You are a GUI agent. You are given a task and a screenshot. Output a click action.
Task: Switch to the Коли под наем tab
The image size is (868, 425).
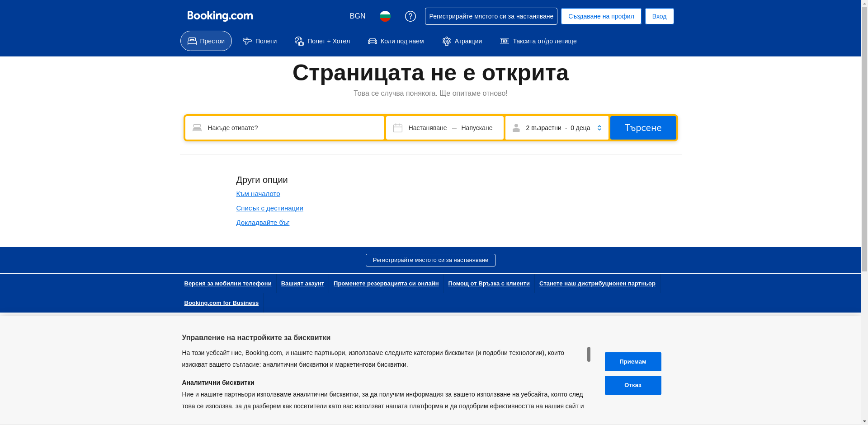pos(396,41)
